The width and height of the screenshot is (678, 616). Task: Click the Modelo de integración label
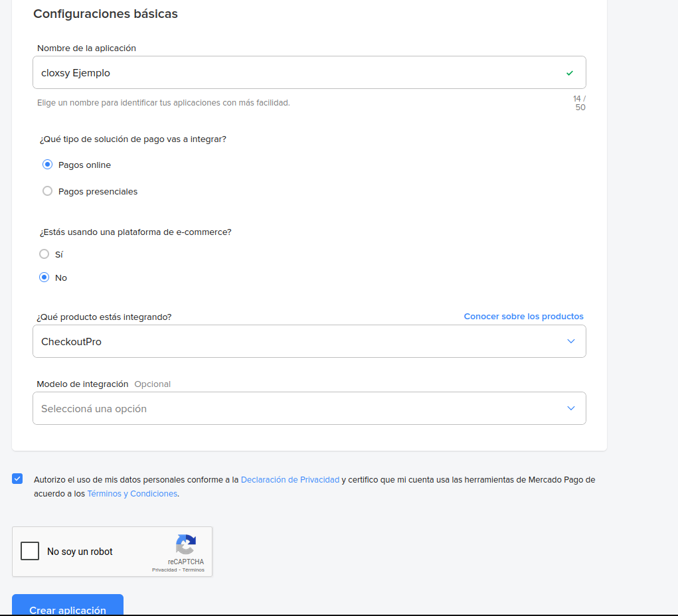(82, 384)
